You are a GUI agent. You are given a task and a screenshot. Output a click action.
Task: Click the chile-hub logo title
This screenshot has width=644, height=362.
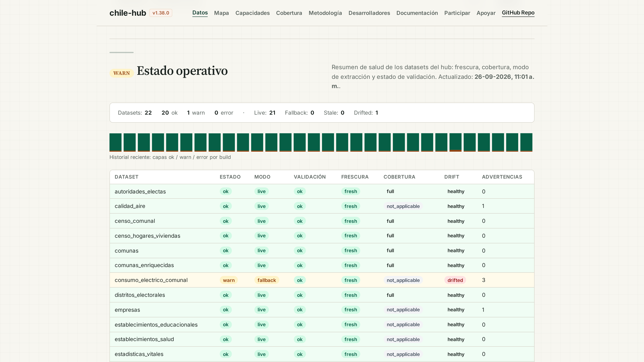[x=128, y=13]
